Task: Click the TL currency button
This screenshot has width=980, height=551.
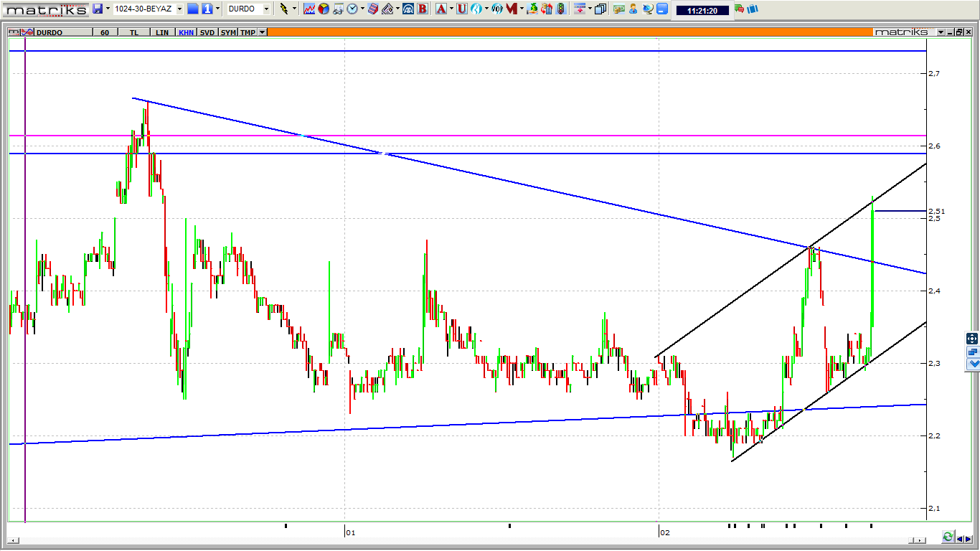Action: (134, 32)
